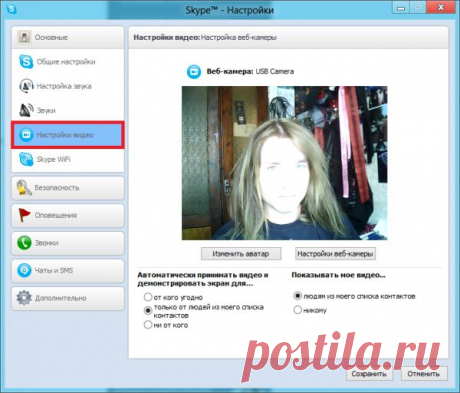This screenshot has height=393, width=460.
Task: Click the Звуки speaker icon
Action: (26, 110)
